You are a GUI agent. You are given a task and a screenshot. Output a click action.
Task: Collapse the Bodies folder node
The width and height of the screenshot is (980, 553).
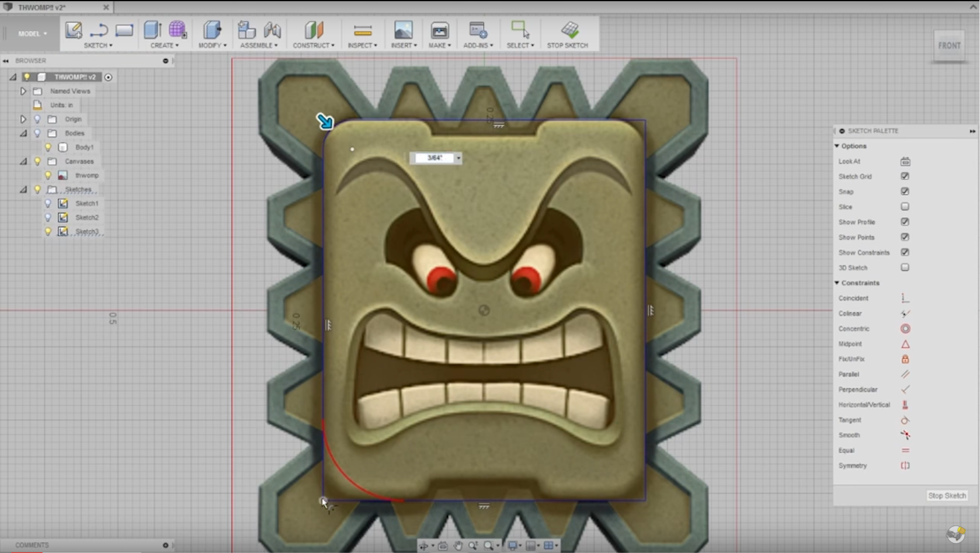[x=23, y=133]
